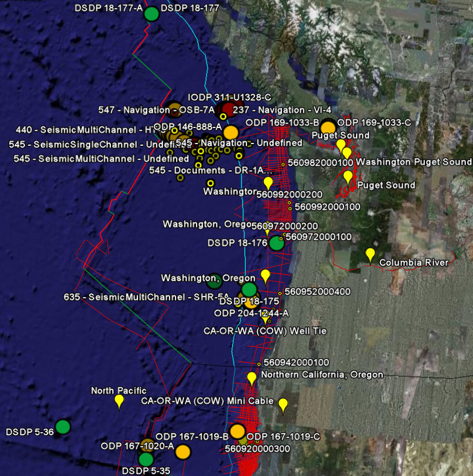
Task: Select the ODP 167-1019-B orange marker
Action: pos(237,431)
